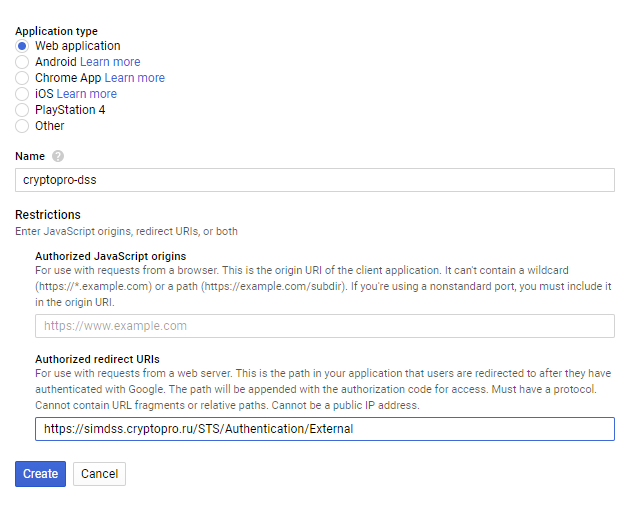Click the Name field label text
Viewport: 630px width, 509px height.
click(30, 156)
